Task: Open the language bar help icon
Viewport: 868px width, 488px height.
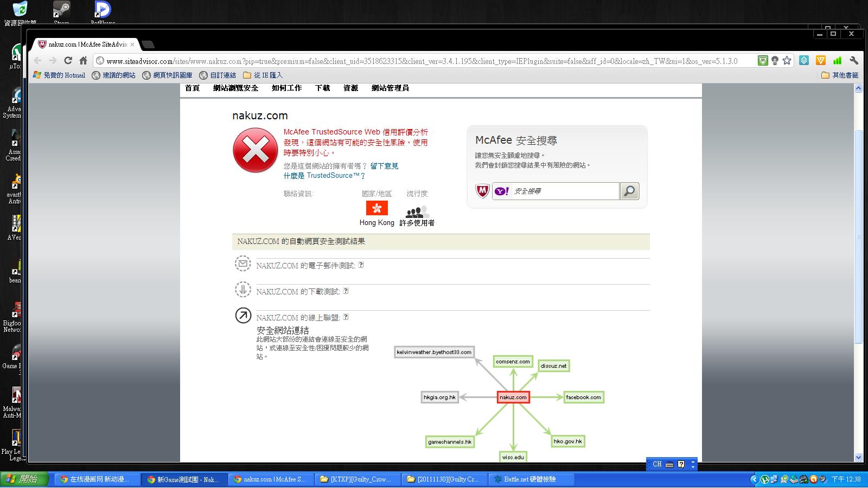Action: click(681, 465)
